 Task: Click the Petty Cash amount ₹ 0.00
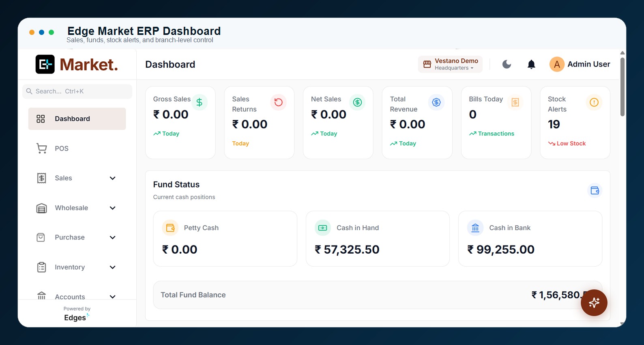click(180, 250)
